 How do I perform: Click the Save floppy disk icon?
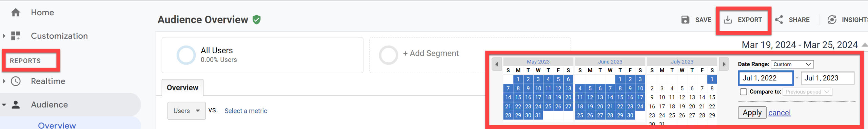coord(685,20)
